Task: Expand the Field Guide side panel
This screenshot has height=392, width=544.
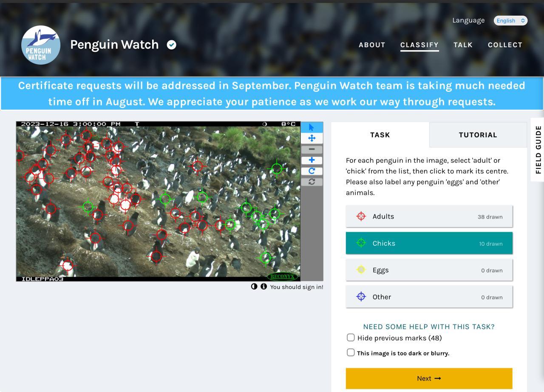Action: click(538, 150)
